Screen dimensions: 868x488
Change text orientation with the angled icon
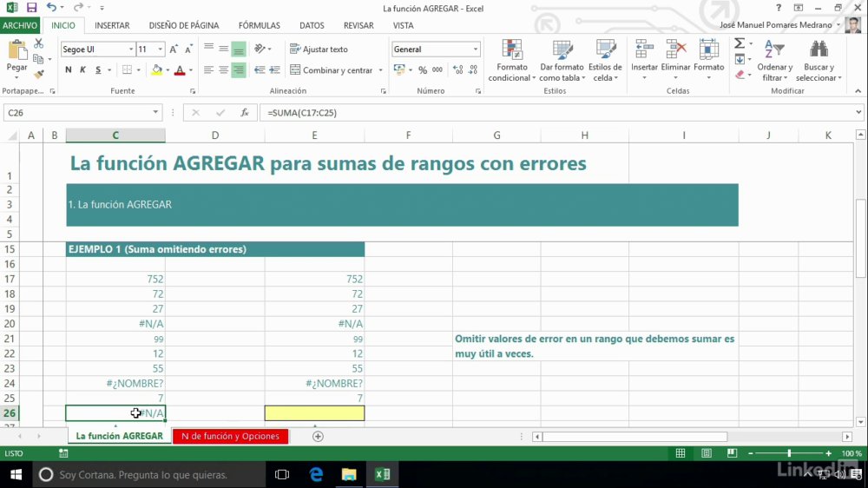click(x=260, y=49)
